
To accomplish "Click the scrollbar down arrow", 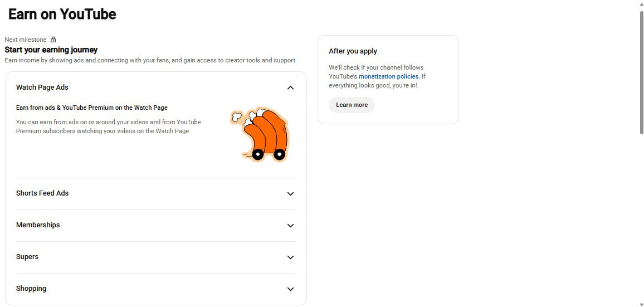I will [x=642, y=304].
